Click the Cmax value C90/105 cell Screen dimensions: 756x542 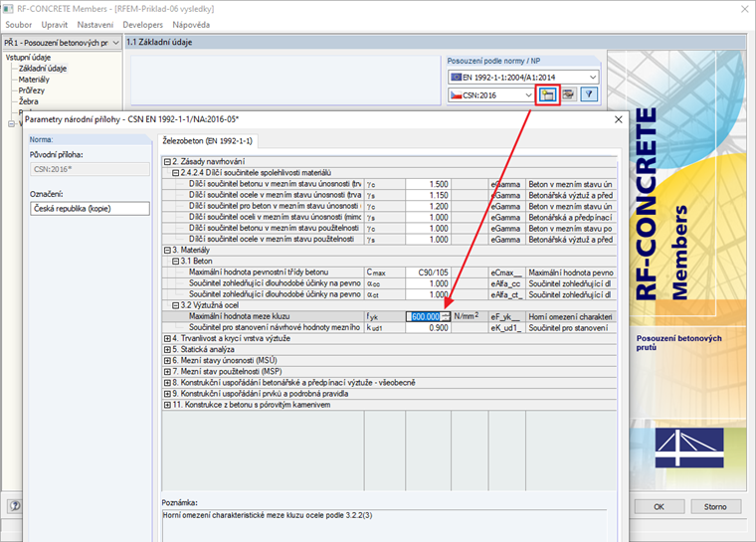coord(428,272)
